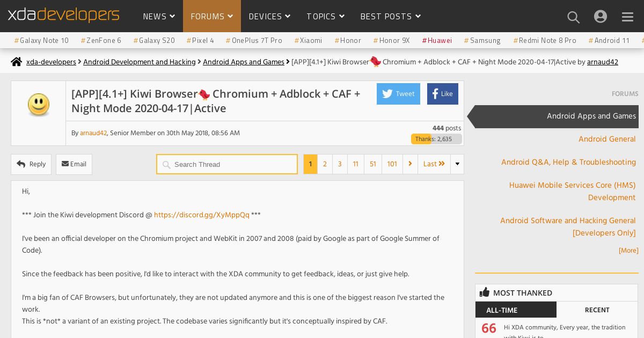The image size is (644, 338).
Task: Switch to the RECENT tab
Action: pyautogui.click(x=597, y=310)
